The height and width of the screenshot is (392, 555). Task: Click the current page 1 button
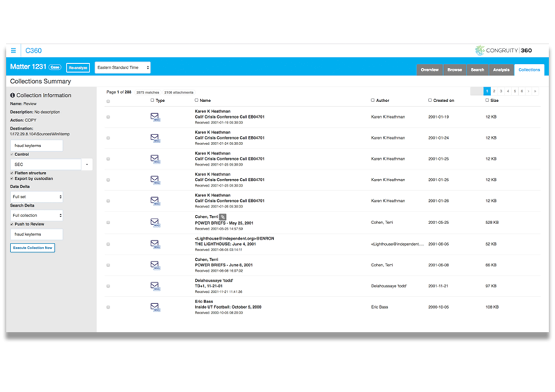pos(487,92)
